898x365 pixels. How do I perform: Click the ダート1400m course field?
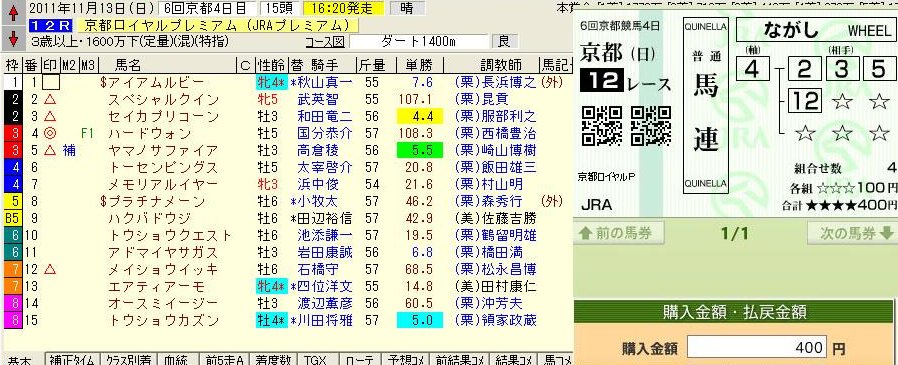pos(419,41)
